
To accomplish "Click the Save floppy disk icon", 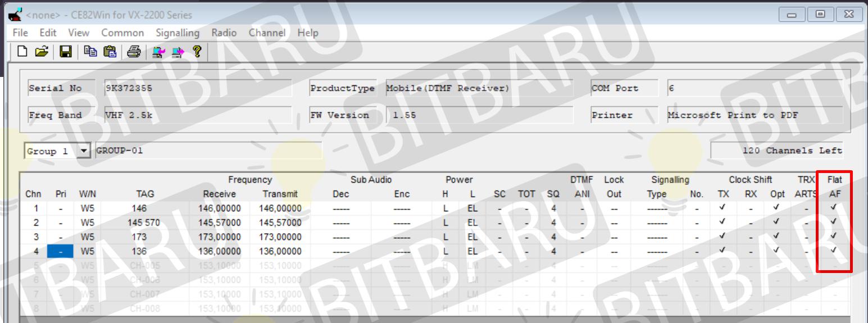I will click(65, 52).
